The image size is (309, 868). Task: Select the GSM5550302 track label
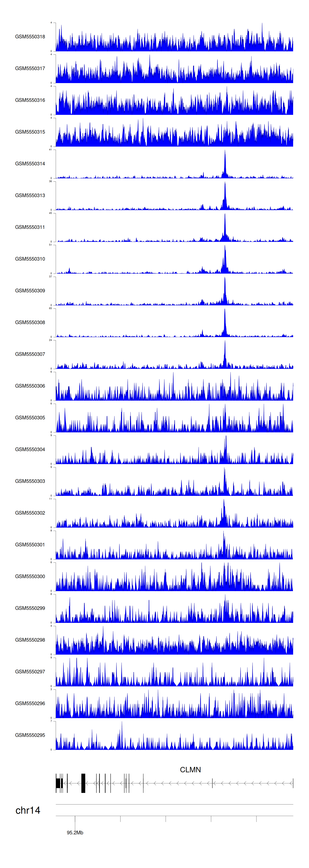(30, 513)
